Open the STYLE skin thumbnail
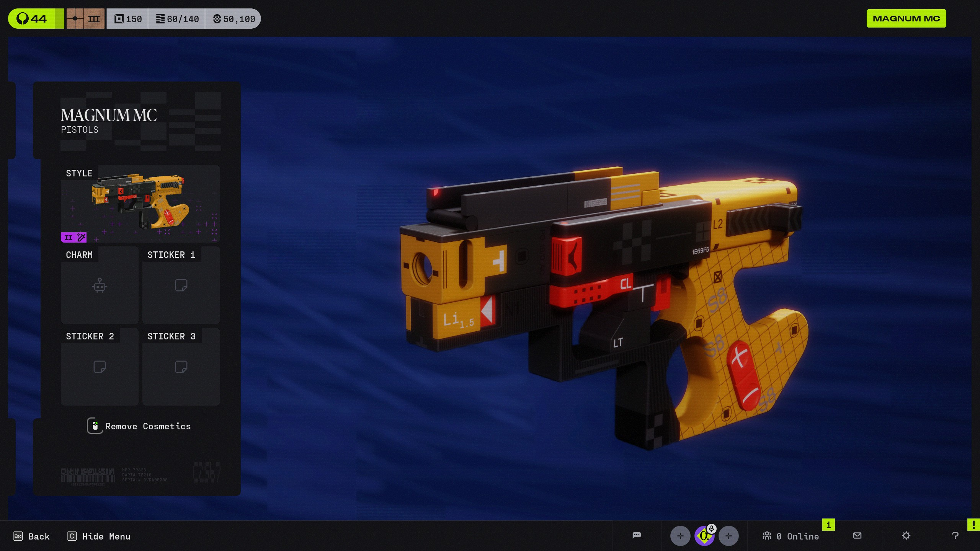 tap(140, 204)
